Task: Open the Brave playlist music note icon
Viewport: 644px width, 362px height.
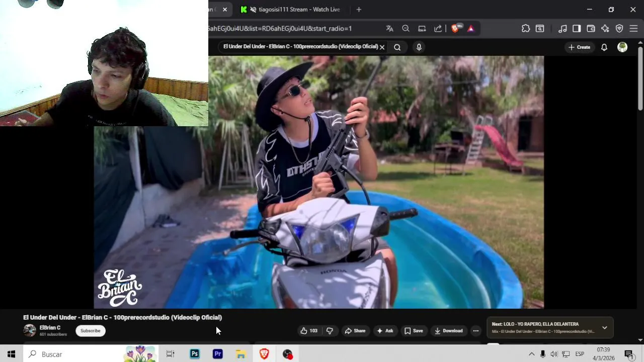Action: pyautogui.click(x=563, y=29)
